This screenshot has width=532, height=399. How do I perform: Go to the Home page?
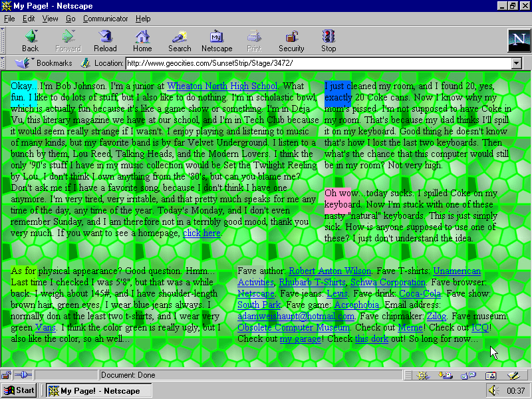point(142,41)
